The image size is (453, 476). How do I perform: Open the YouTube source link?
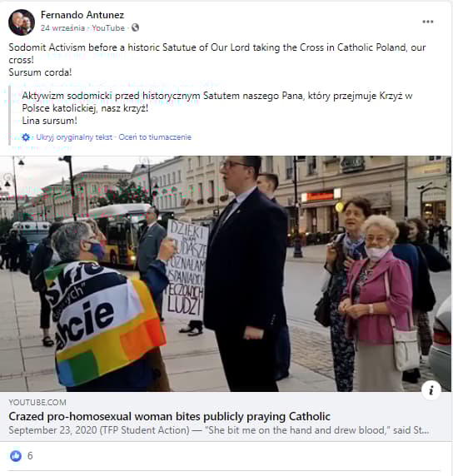(x=108, y=28)
